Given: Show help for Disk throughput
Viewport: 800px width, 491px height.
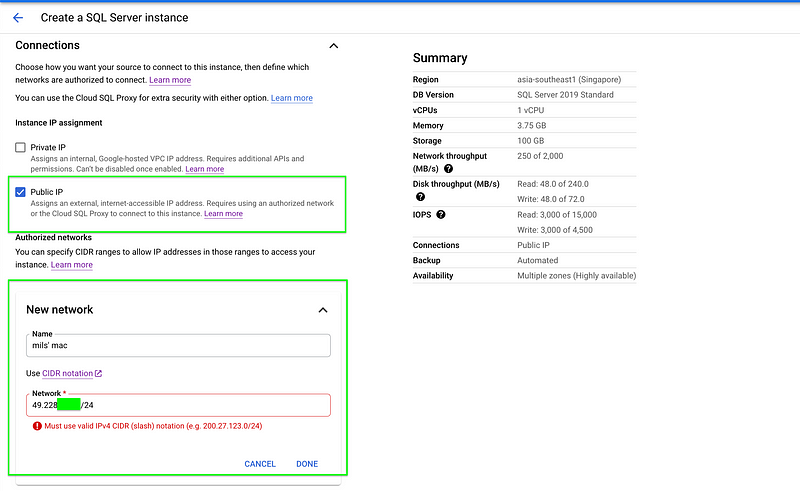Looking at the screenshot, I should [420, 198].
